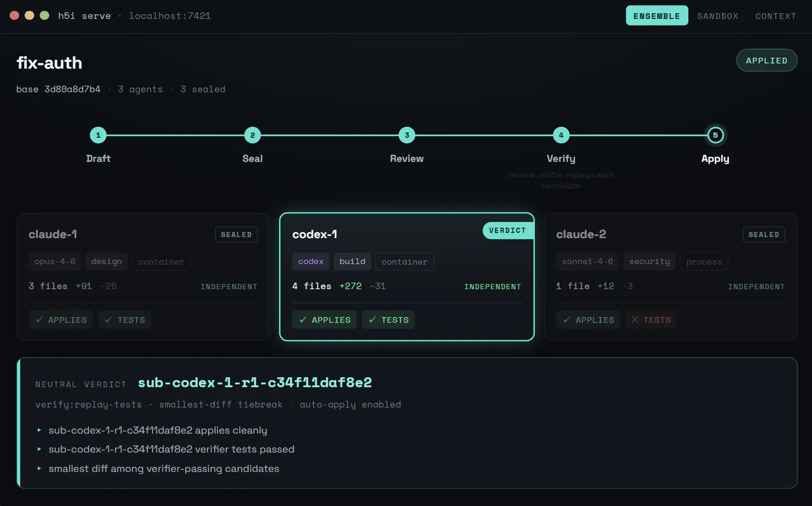Click the fix-auth page title

(49, 63)
